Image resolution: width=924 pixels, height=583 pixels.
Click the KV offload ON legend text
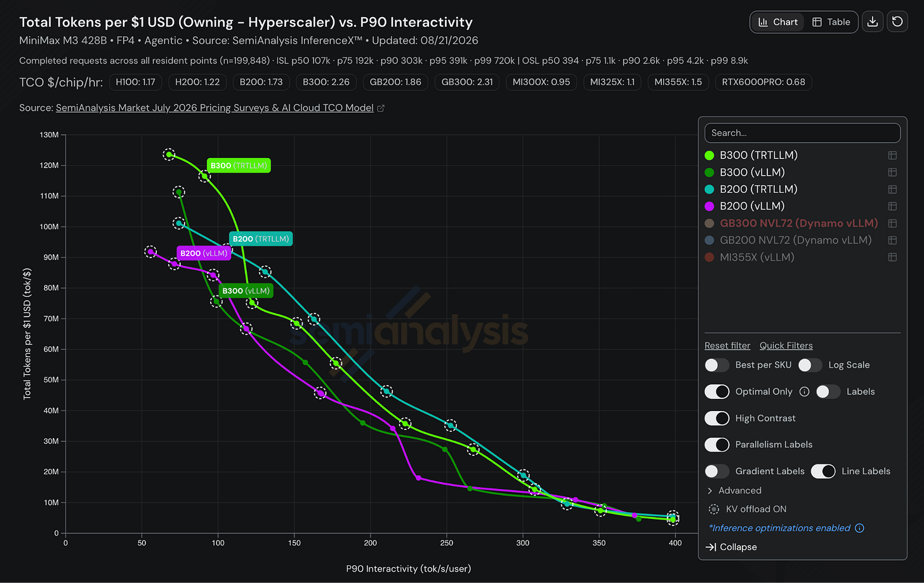[756, 509]
